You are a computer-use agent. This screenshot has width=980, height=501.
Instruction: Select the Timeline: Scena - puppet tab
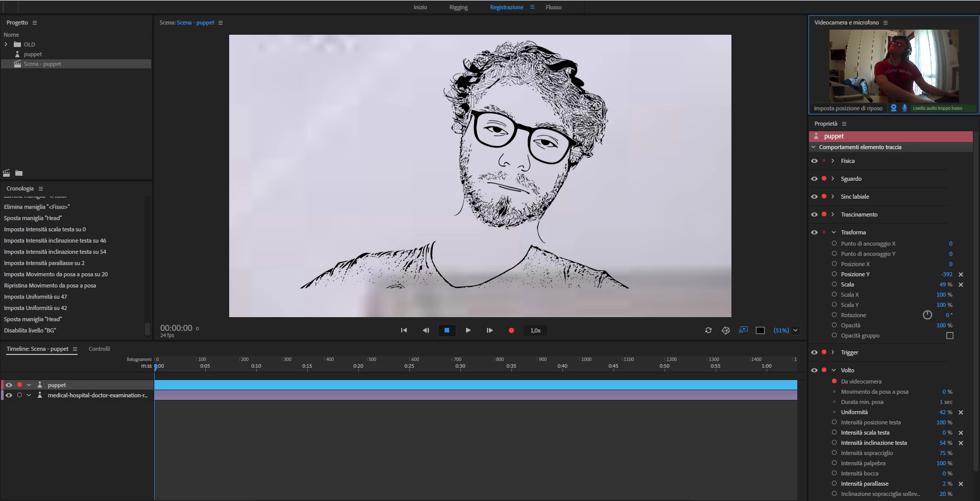click(37, 349)
